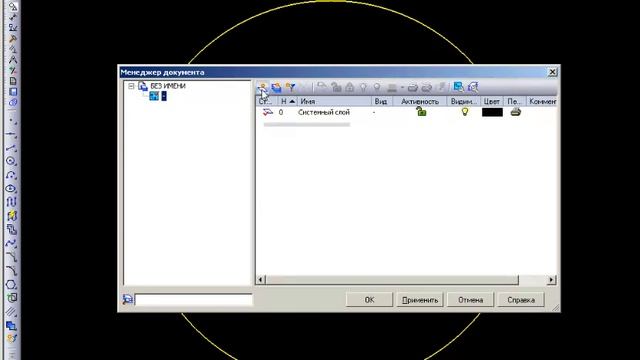Screen dimensions: 640x360
Task: Click the Активность column header
Action: pyautogui.click(x=420, y=101)
